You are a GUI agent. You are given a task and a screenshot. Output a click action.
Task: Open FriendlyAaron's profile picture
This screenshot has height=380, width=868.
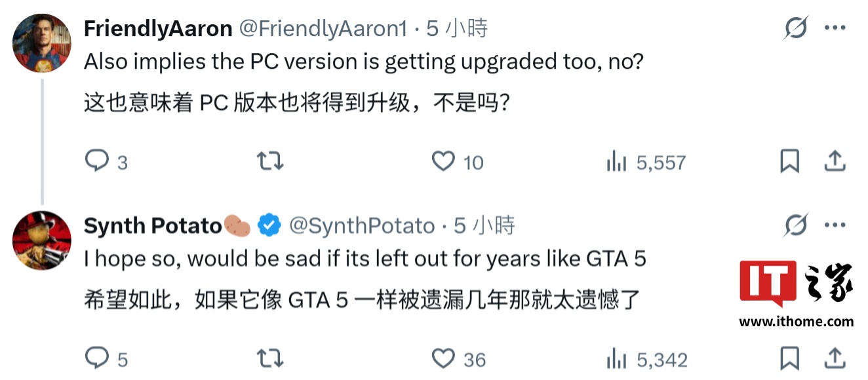pyautogui.click(x=42, y=42)
